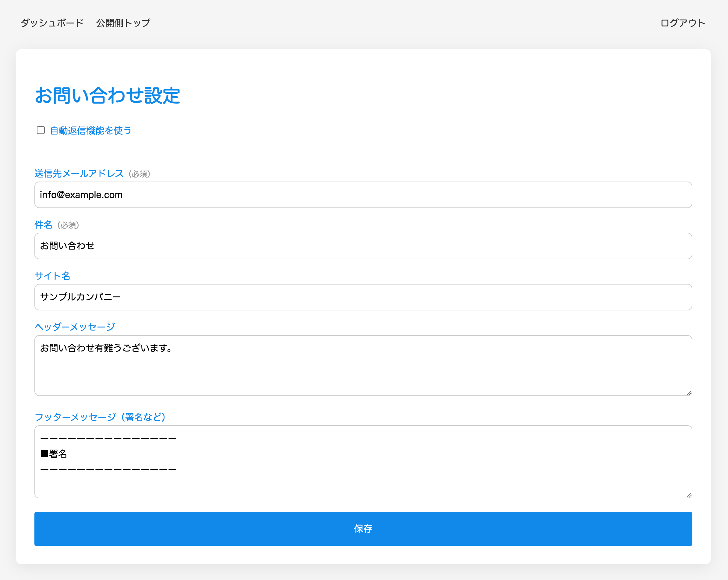Focus the info@example.com email field

pyautogui.click(x=363, y=195)
